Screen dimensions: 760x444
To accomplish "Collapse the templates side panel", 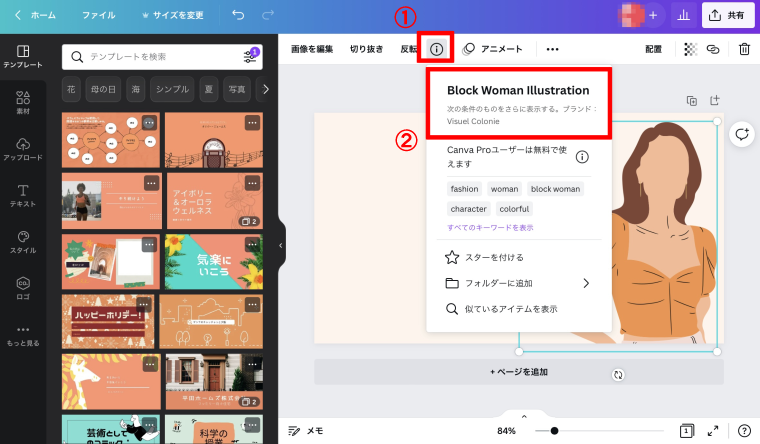I will [281, 245].
